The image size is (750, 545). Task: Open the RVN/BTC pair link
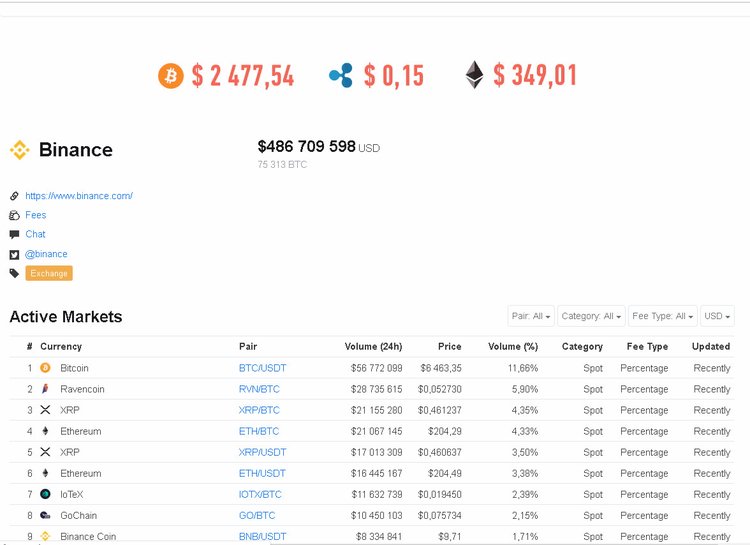[x=259, y=389]
